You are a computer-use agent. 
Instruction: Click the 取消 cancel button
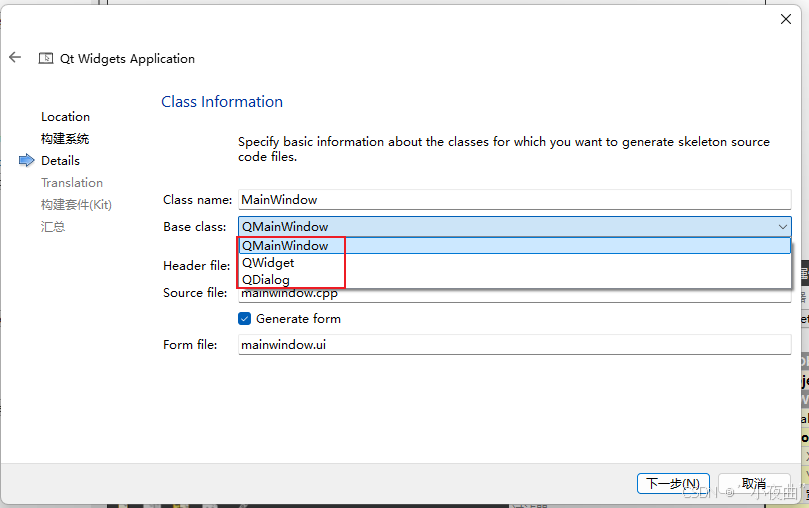(754, 484)
